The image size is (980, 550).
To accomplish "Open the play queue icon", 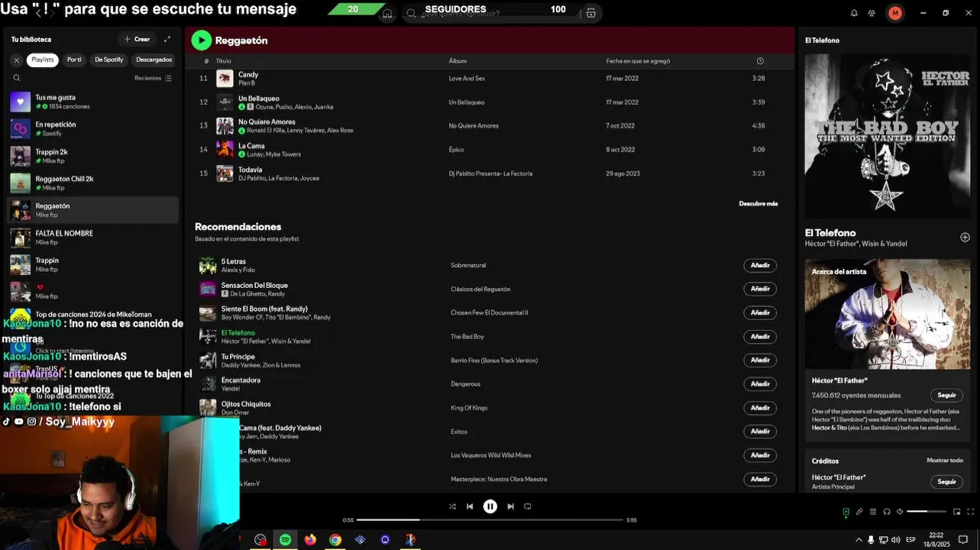I will click(873, 512).
